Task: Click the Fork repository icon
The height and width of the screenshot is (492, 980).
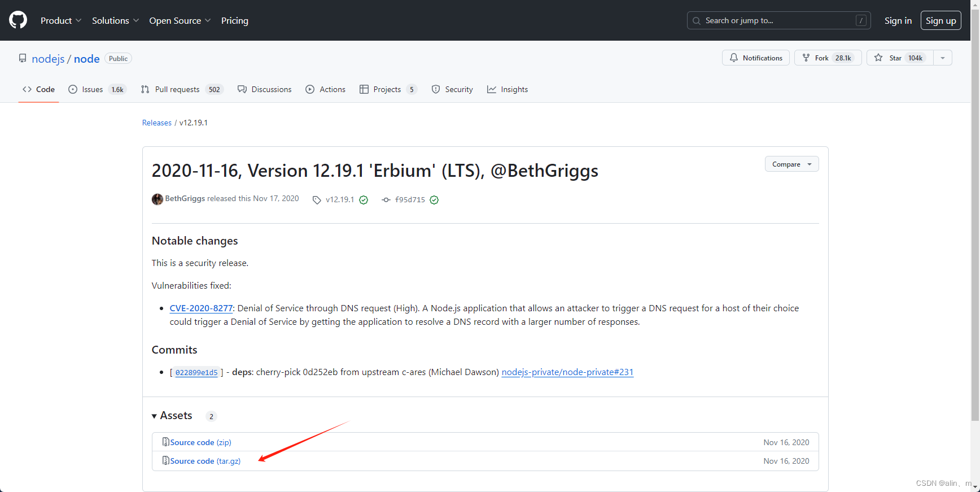Action: pyautogui.click(x=806, y=58)
